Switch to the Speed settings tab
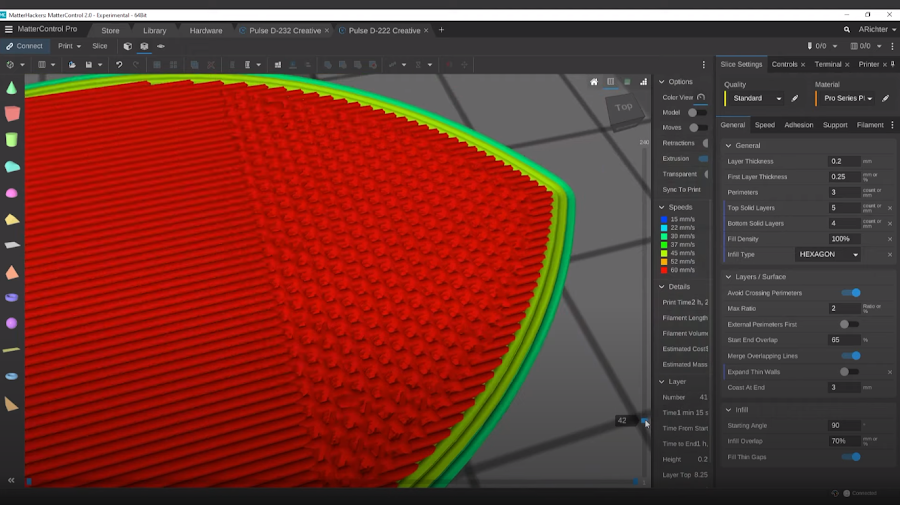Screen dimensions: 900x505 click(764, 125)
